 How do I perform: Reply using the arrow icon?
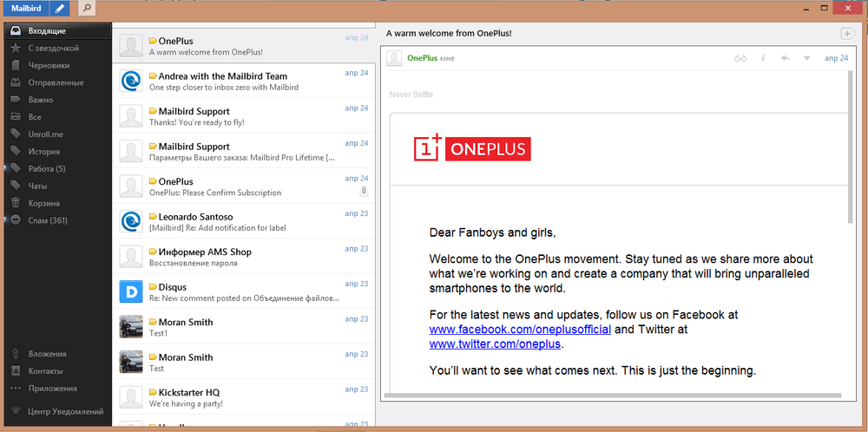pos(785,58)
